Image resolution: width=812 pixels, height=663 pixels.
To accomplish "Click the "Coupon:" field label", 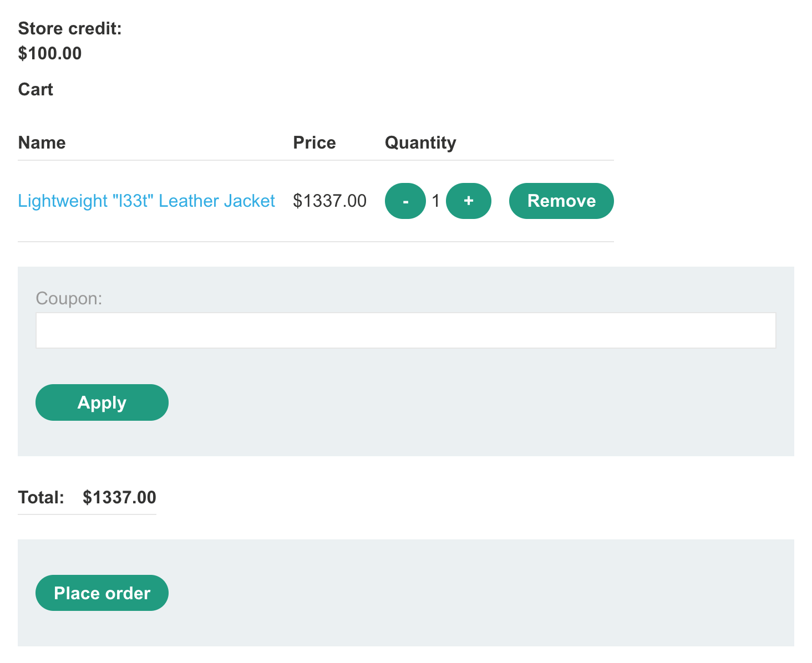I will (x=69, y=299).
